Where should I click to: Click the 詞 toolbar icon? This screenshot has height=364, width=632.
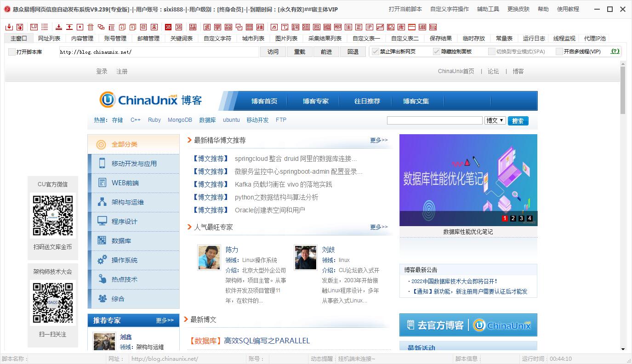point(295,27)
